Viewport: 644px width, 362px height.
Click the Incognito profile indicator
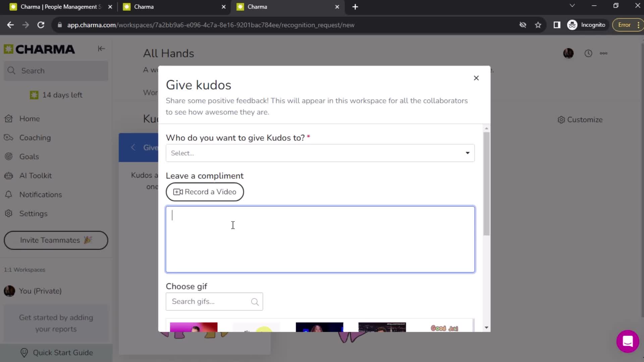point(587,25)
